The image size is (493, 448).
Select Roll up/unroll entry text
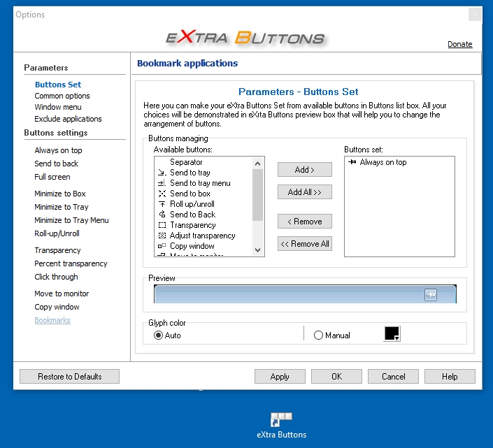pos(192,204)
